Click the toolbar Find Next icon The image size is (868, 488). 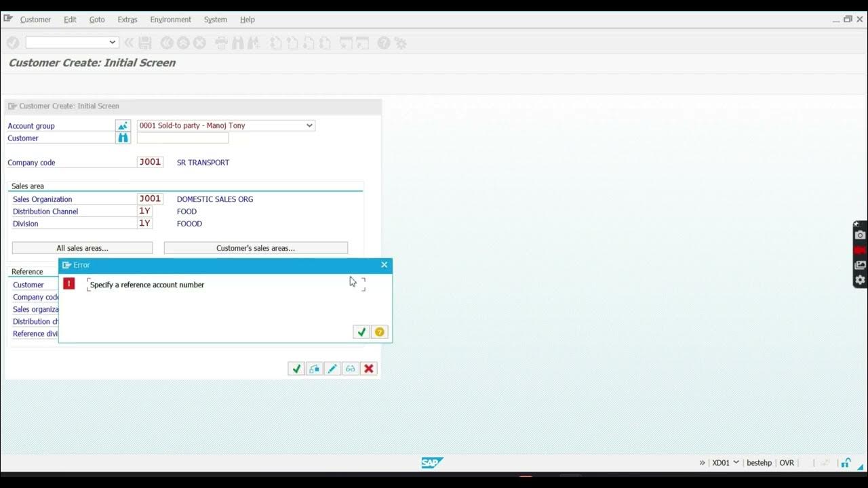(254, 43)
